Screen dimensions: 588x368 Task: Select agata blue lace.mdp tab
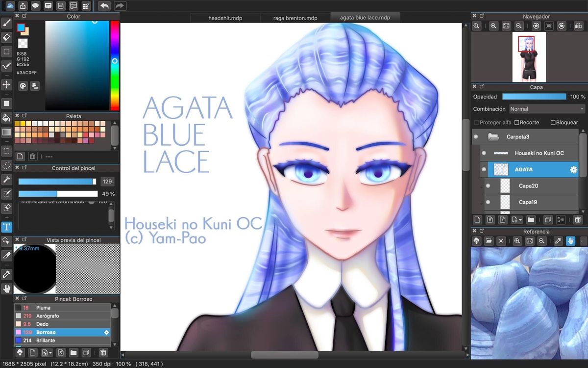tap(365, 18)
